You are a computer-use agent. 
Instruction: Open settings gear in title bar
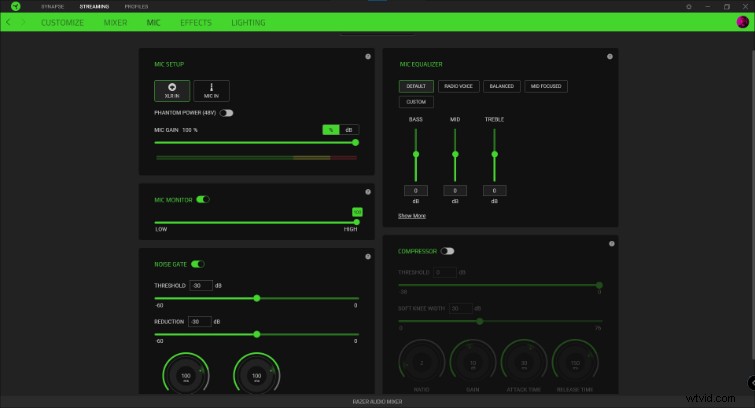point(689,7)
